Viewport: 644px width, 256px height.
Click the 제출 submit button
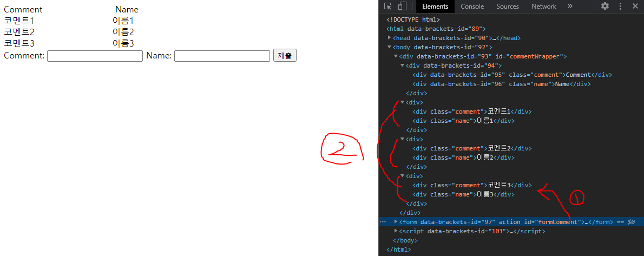285,56
